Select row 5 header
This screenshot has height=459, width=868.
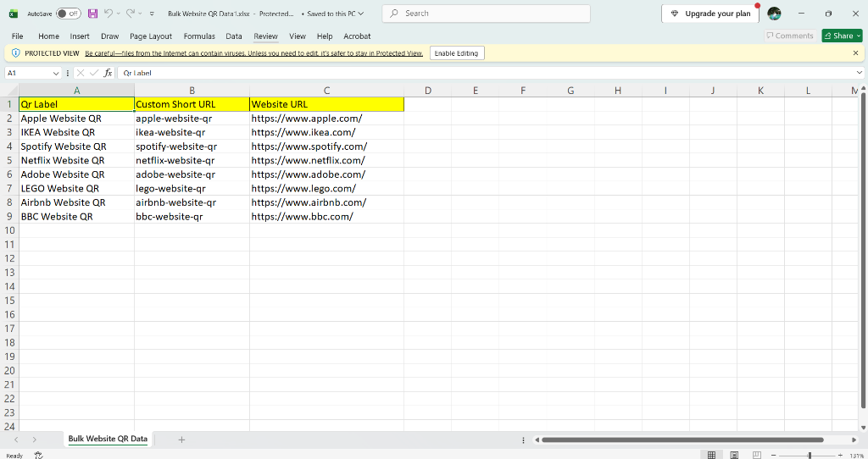[9, 160]
